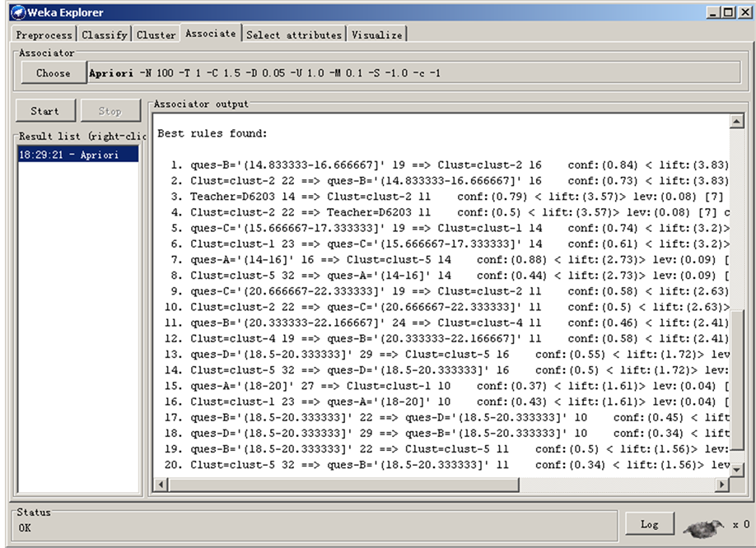756x548 pixels.
Task: Switch to the Classify tab
Action: click(x=105, y=35)
